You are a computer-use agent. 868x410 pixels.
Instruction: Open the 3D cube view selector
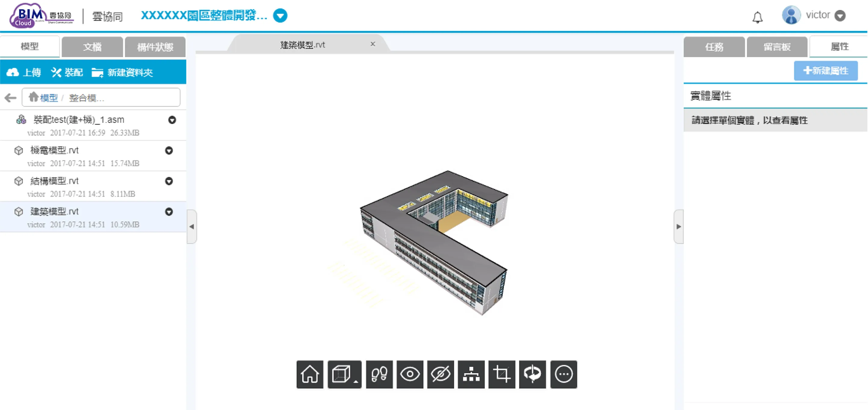pyautogui.click(x=344, y=374)
